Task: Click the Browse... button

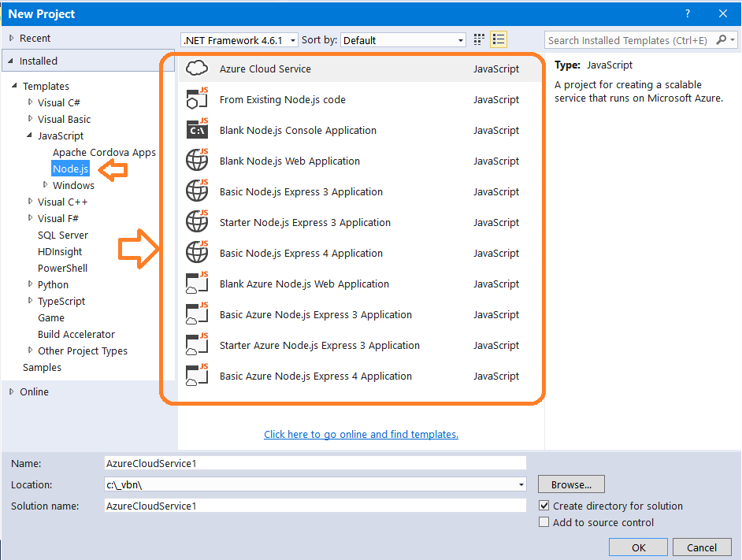Action: tap(571, 484)
